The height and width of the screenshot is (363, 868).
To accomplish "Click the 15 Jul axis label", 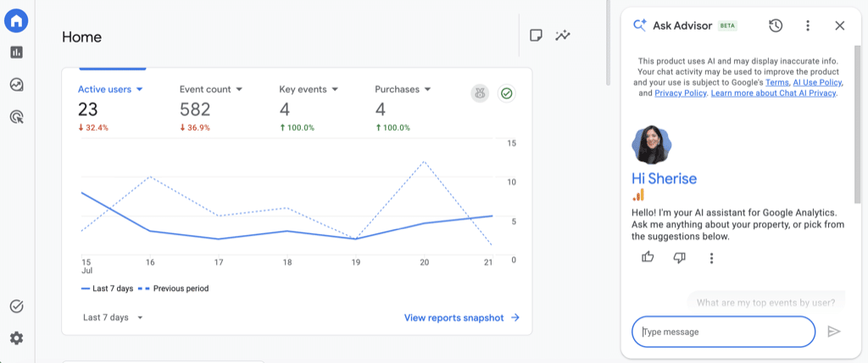I will 86,266.
